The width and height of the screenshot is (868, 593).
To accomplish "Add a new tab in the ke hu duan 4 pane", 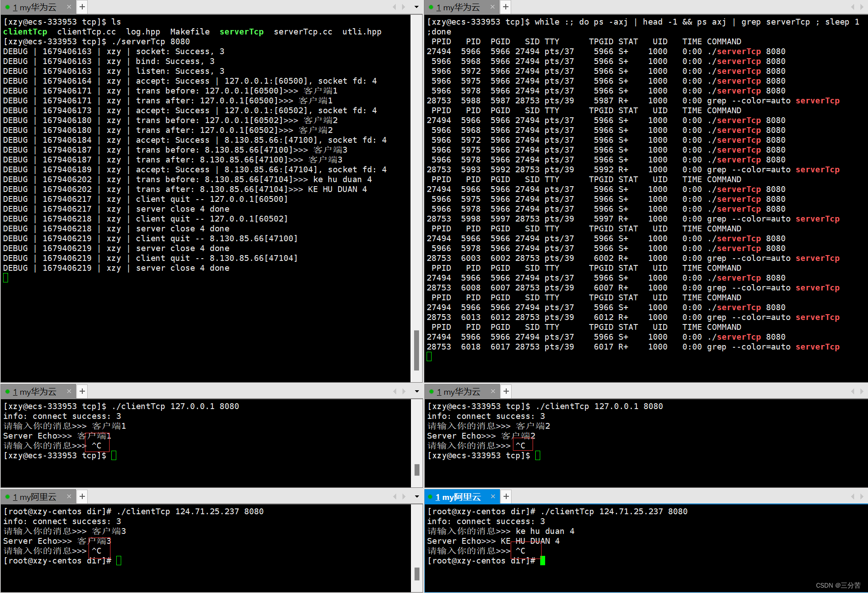I will pyautogui.click(x=506, y=496).
